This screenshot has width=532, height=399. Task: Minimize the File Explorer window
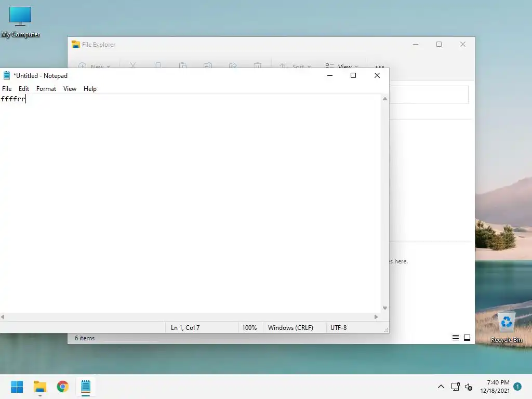[x=416, y=45]
